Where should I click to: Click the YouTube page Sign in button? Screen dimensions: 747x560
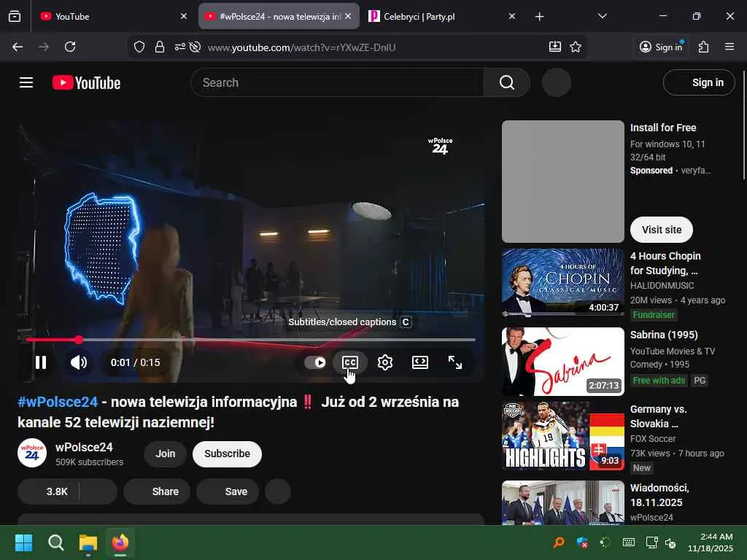699,83
